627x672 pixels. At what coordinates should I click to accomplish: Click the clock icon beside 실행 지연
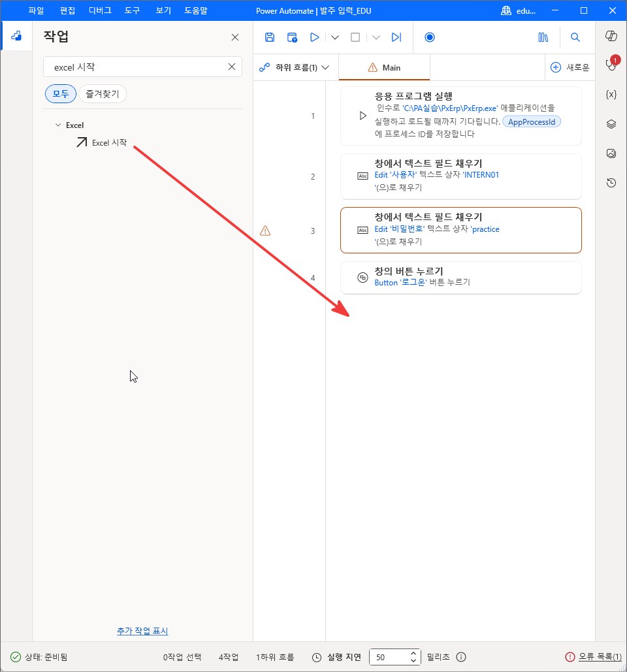pyautogui.click(x=317, y=658)
